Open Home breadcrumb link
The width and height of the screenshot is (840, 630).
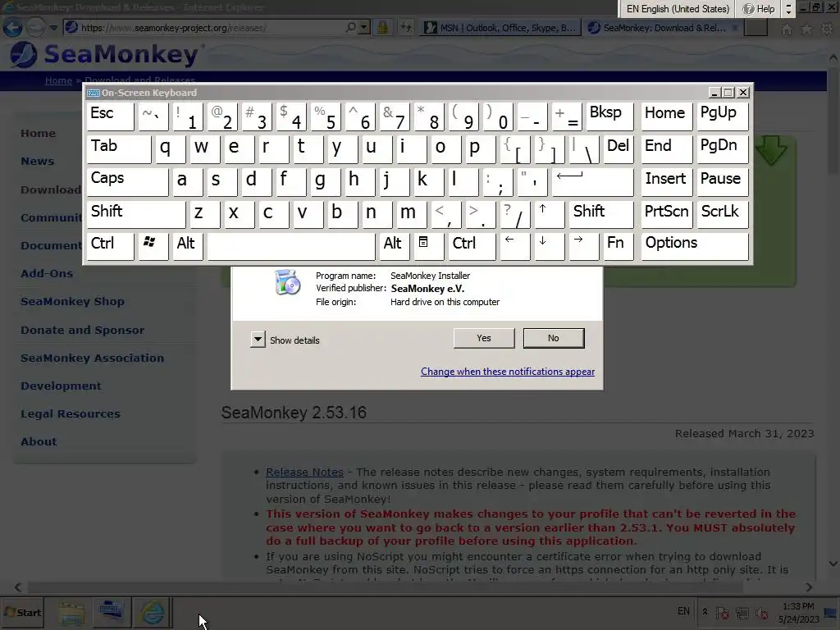58,80
